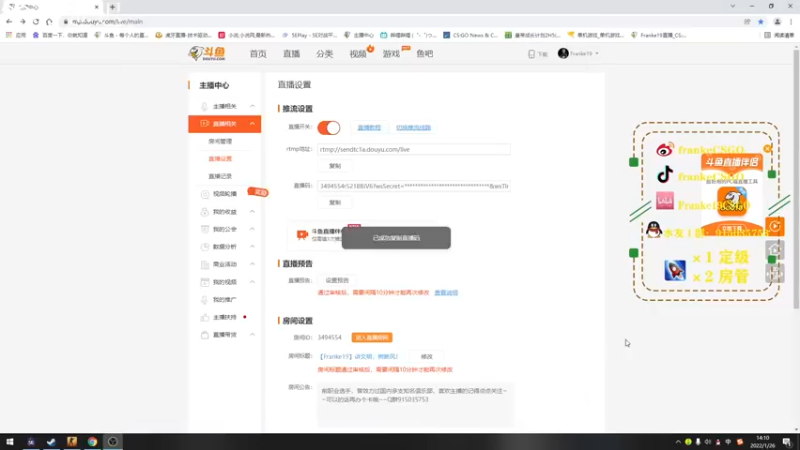
Task: Open the 切换推流线路 link
Action: 413,128
